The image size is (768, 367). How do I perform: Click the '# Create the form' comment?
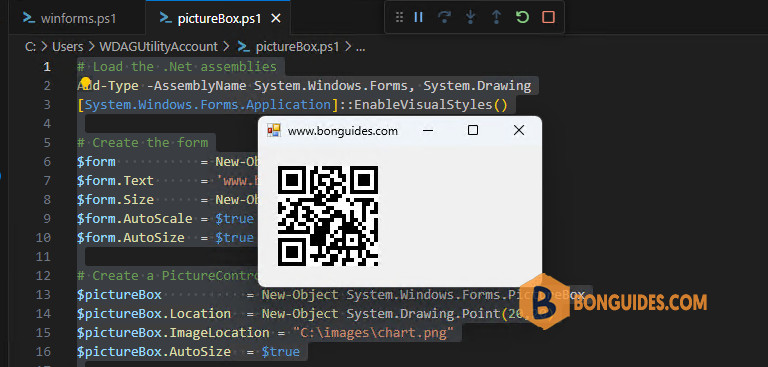click(x=142, y=143)
